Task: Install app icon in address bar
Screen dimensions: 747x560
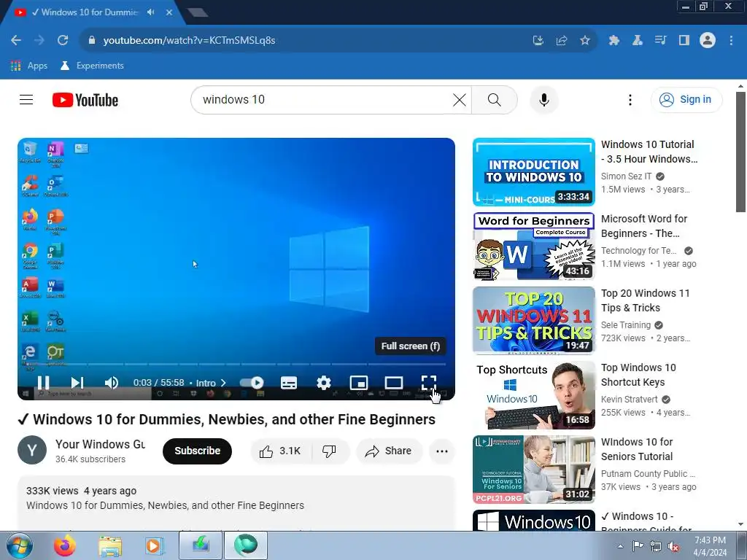Action: tap(538, 41)
